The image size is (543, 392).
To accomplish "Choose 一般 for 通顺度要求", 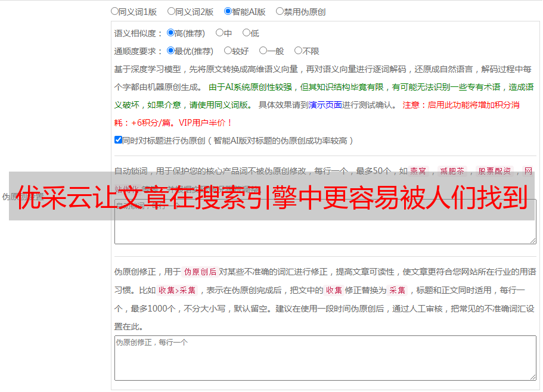I will click(263, 51).
